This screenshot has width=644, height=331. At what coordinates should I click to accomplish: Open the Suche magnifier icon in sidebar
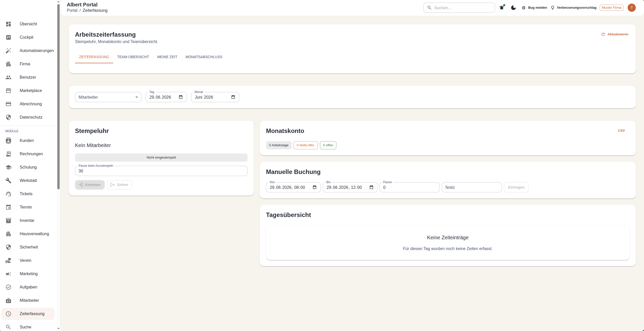pyautogui.click(x=8, y=327)
